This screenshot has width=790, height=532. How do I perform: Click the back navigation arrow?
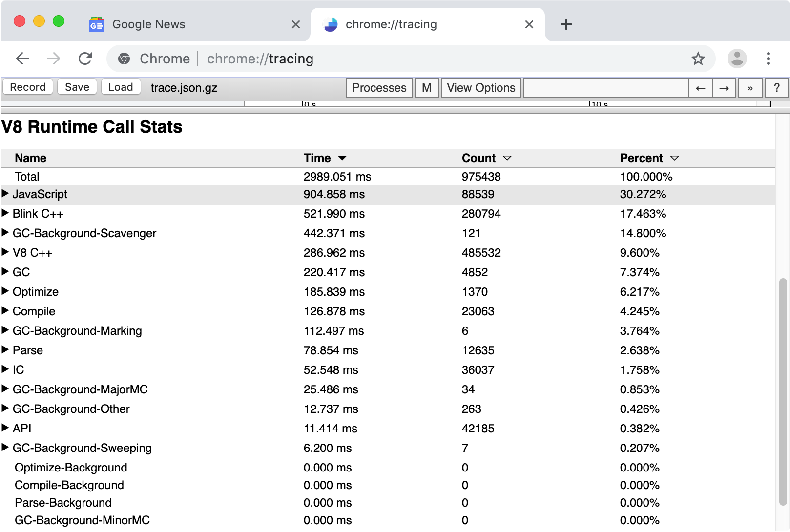tap(22, 59)
